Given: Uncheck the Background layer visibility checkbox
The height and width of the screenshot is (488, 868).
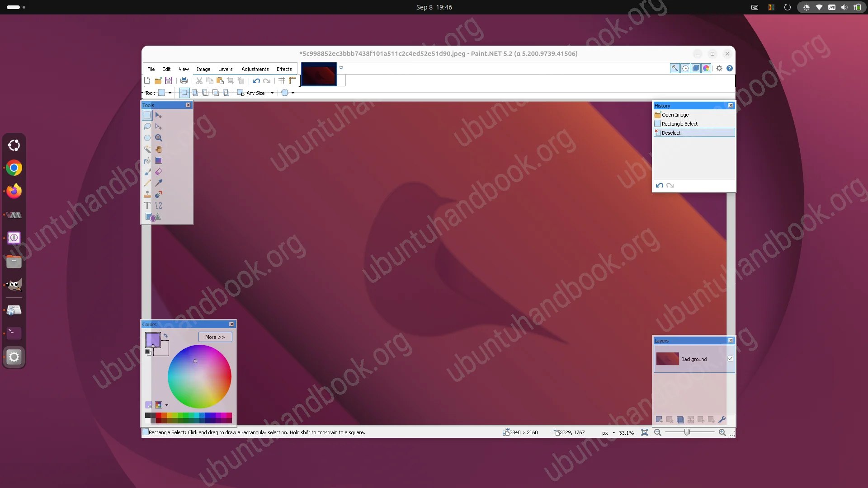Looking at the screenshot, I should point(730,359).
